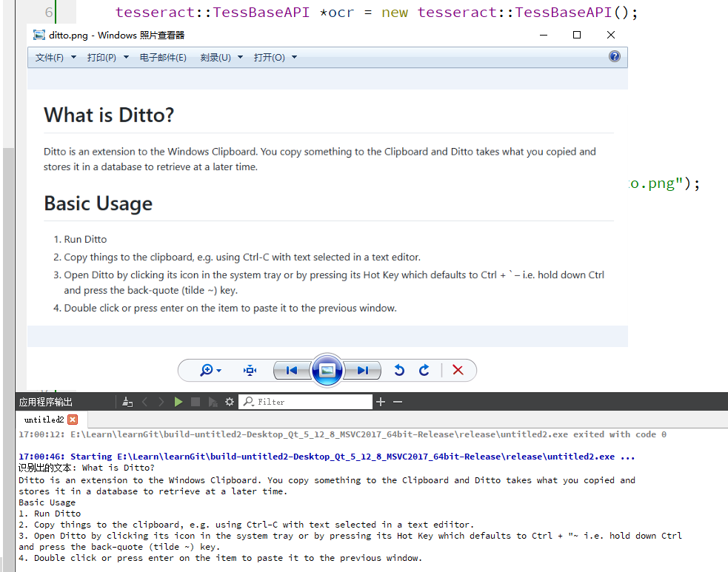Expand the dropdown arrow next to 文件(F)
The height and width of the screenshot is (572, 728).
73,58
